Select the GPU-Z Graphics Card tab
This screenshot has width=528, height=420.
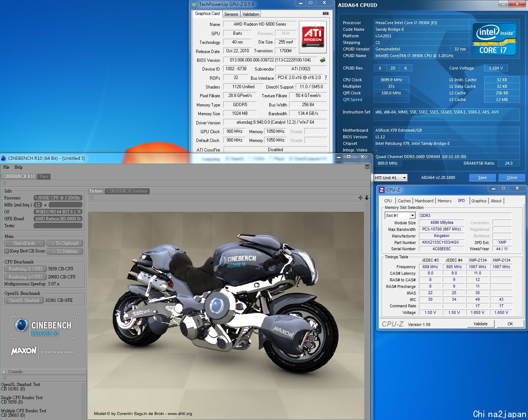[207, 14]
